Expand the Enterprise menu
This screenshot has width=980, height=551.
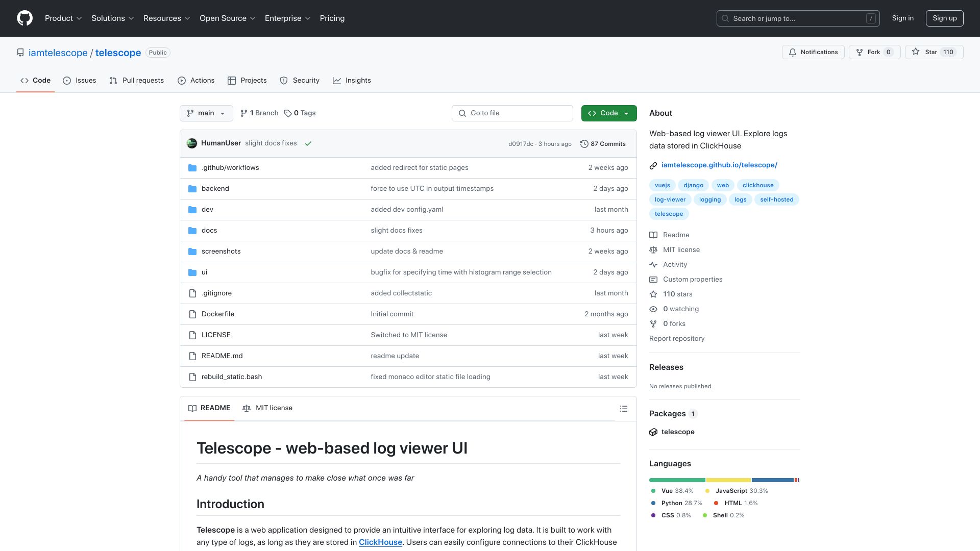pyautogui.click(x=288, y=18)
